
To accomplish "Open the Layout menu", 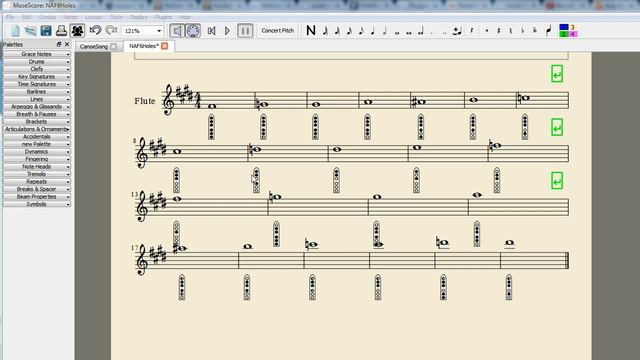I will point(94,17).
